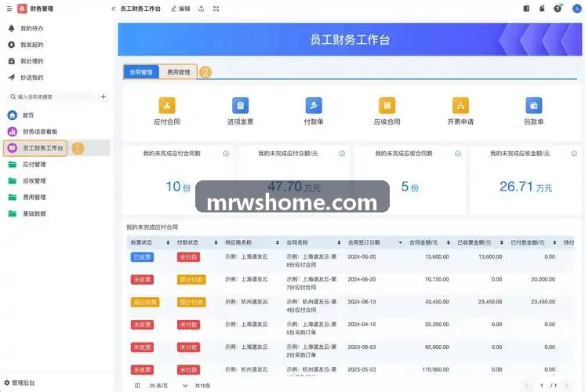This screenshot has height=392, width=585.
Task: Open the 应收合同 shortcut icon
Action: point(387,105)
